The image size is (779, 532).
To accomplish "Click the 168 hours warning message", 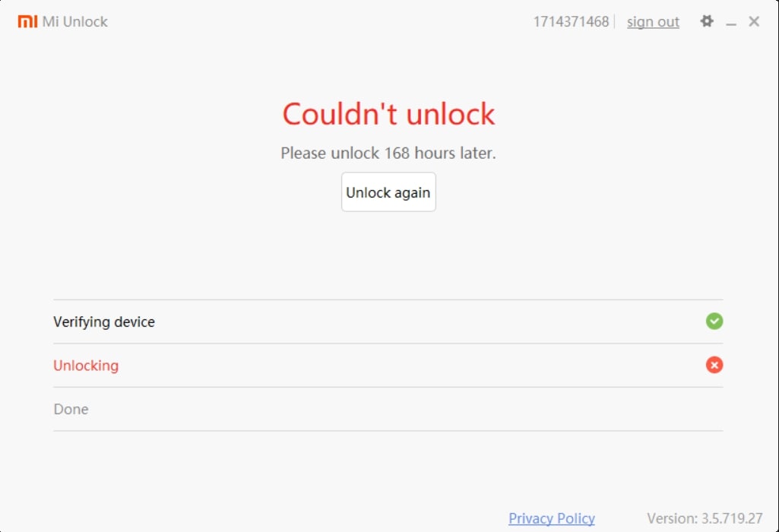I will (x=388, y=154).
